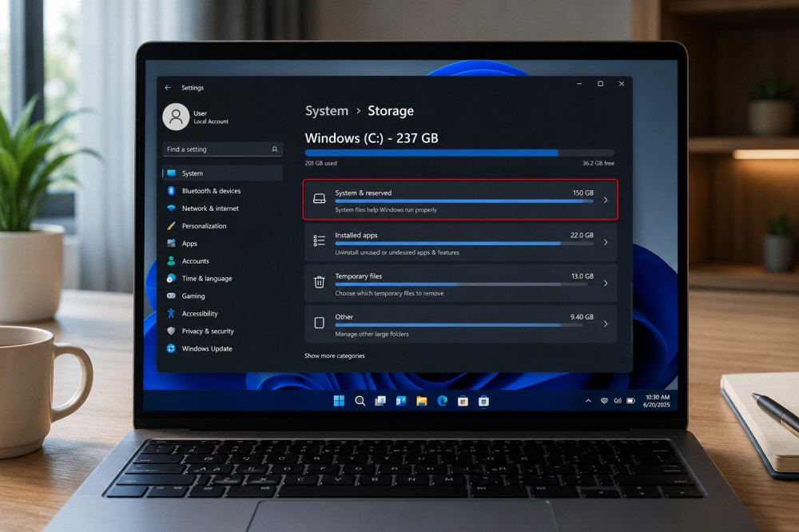This screenshot has height=532, width=799.
Task: Click the Installed apps usage bar
Action: click(x=464, y=244)
